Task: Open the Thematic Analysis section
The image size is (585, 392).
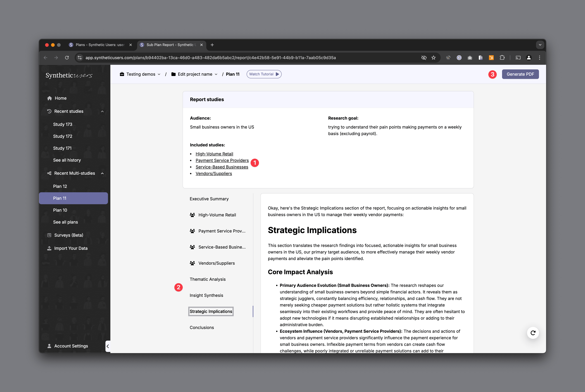Action: tap(207, 279)
